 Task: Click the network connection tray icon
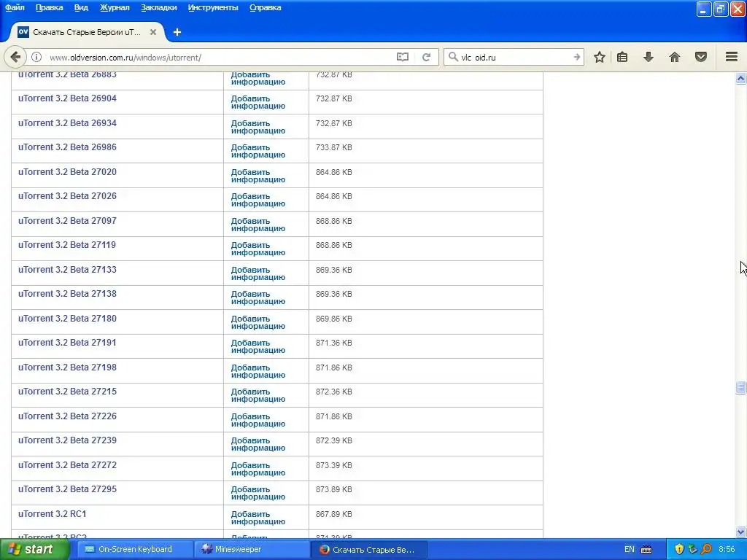(693, 549)
